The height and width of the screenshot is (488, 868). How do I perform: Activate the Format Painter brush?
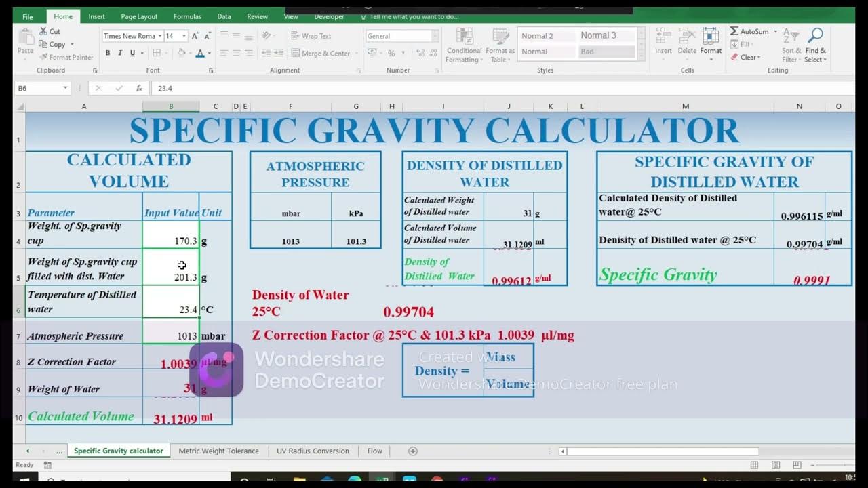click(43, 57)
